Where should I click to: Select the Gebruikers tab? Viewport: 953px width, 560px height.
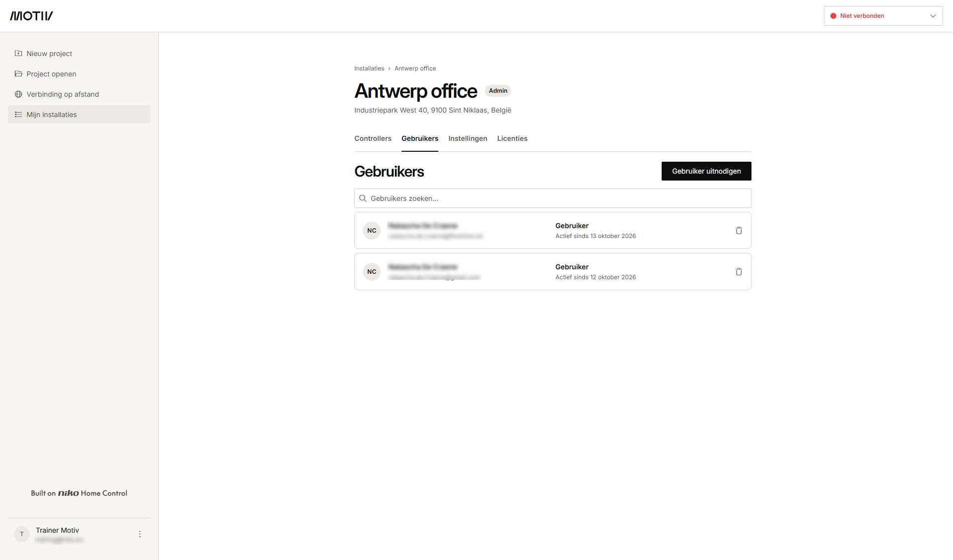tap(420, 138)
